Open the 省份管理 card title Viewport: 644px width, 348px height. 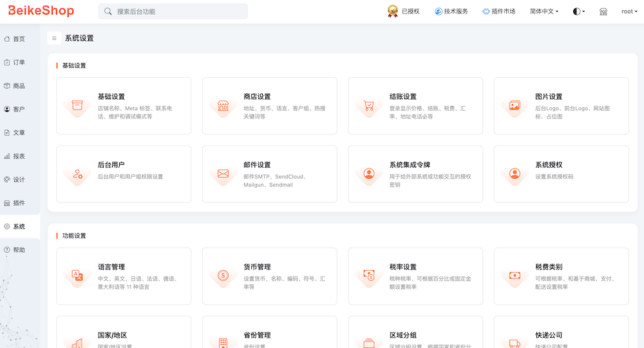coord(257,335)
